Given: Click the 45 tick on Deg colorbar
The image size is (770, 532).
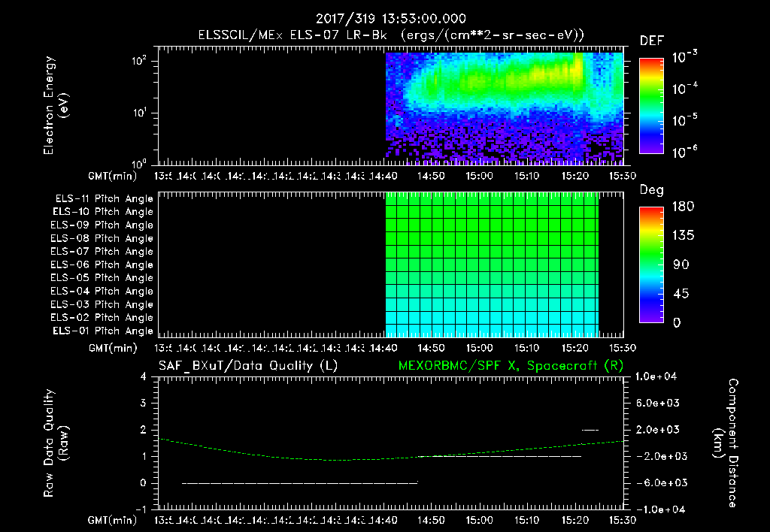Looking at the screenshot, I should 681,294.
